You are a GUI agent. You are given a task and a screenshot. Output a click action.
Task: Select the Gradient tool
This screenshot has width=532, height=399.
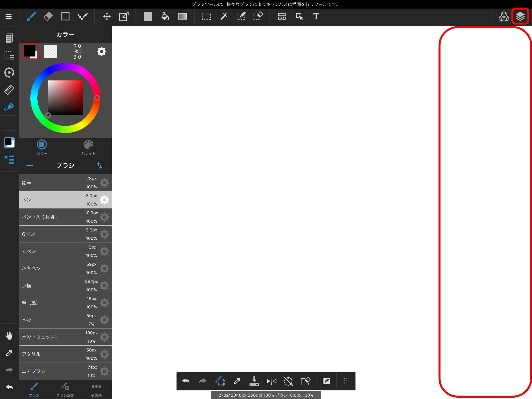pos(182,16)
